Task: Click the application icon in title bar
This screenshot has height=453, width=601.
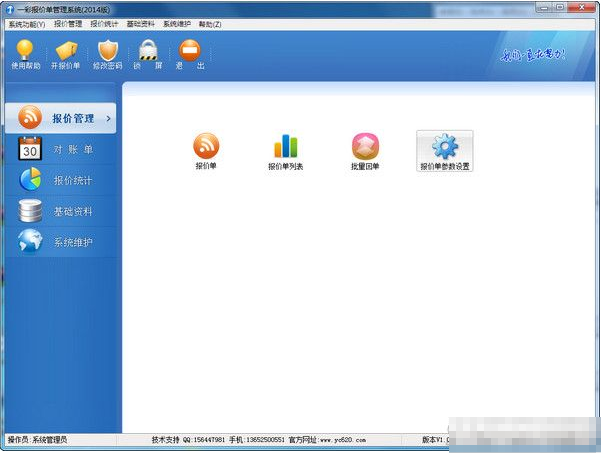Action: 10,10
